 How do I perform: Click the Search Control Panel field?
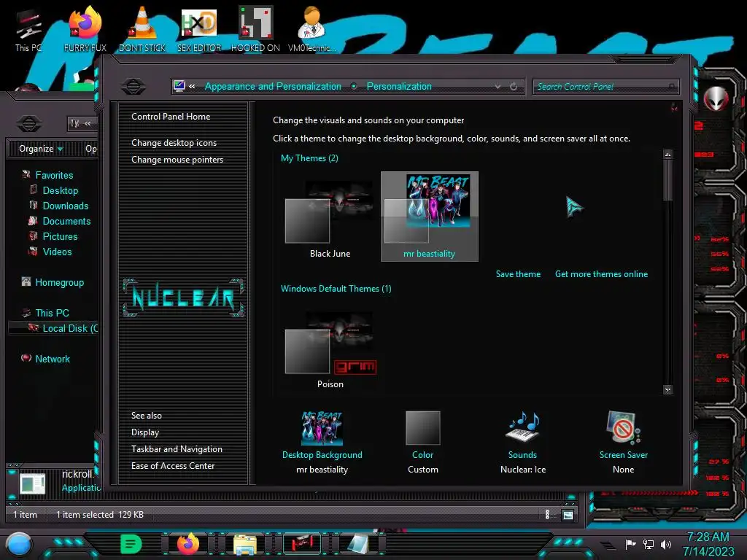606,86
